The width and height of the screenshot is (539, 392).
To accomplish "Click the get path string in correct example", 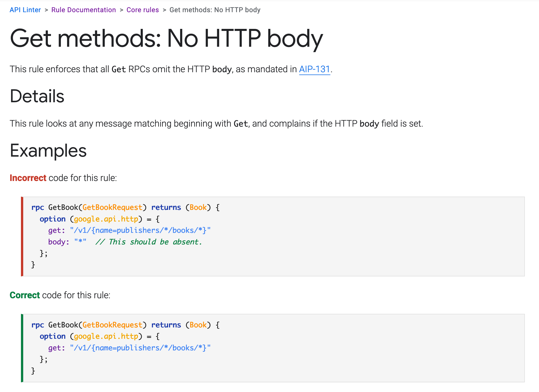I will 140,348.
